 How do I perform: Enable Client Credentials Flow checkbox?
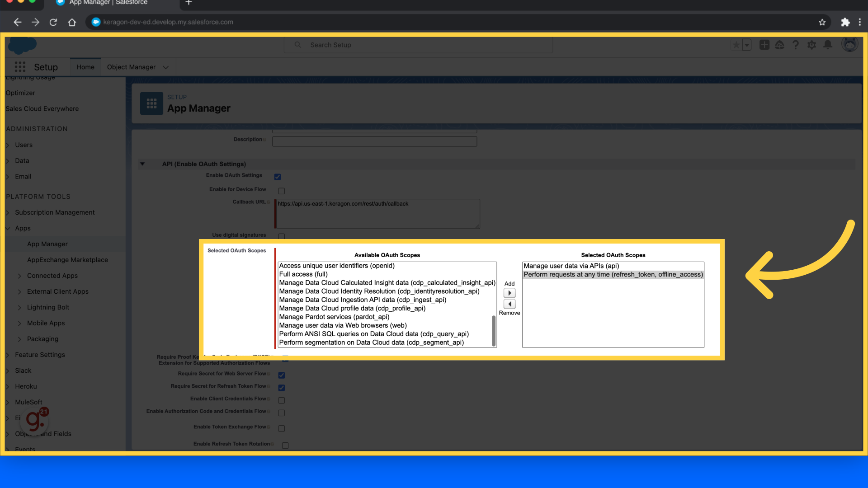(x=281, y=400)
